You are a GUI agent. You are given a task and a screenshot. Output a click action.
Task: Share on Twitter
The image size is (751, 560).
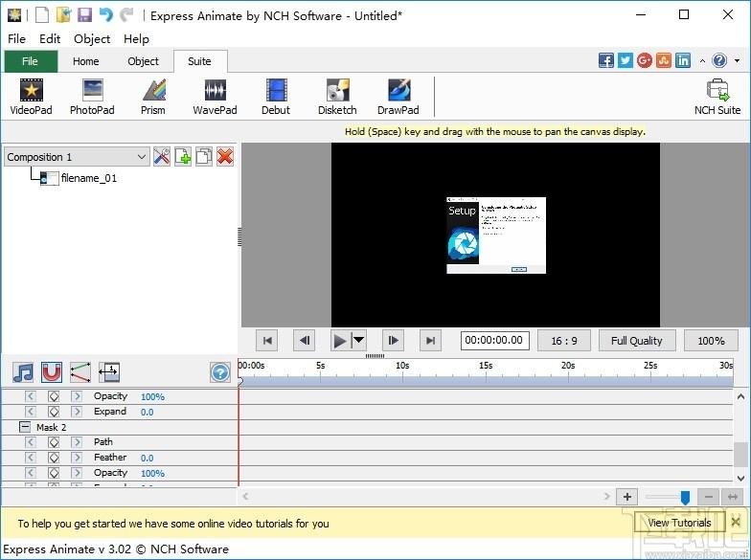coord(625,60)
